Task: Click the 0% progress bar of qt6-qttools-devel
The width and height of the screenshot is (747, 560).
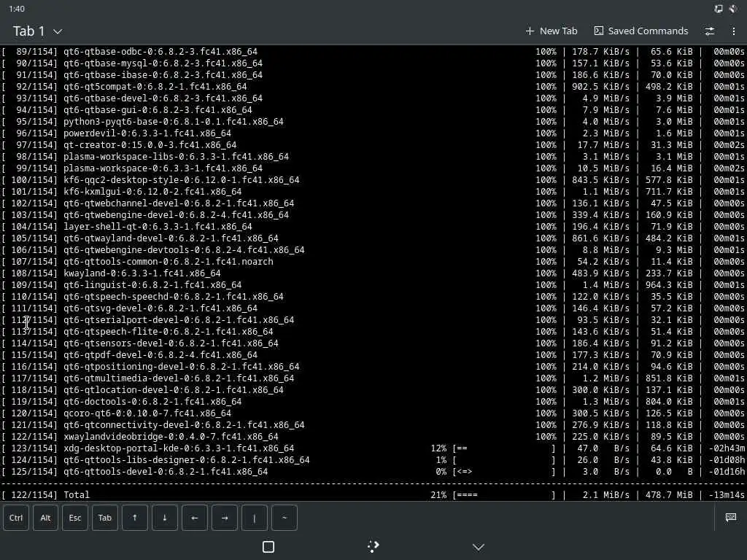Action: pyautogui.click(x=504, y=472)
